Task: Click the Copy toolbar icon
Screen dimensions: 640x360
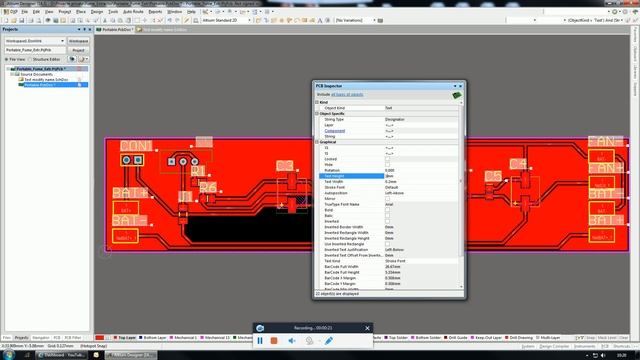Action: (x=113, y=20)
